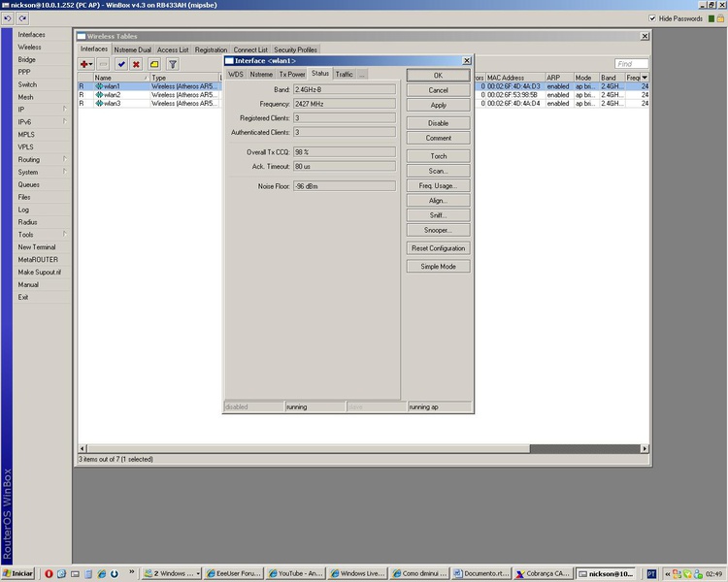Screen dimensions: 728x582
Task: Click the Align... button
Action: [438, 201]
